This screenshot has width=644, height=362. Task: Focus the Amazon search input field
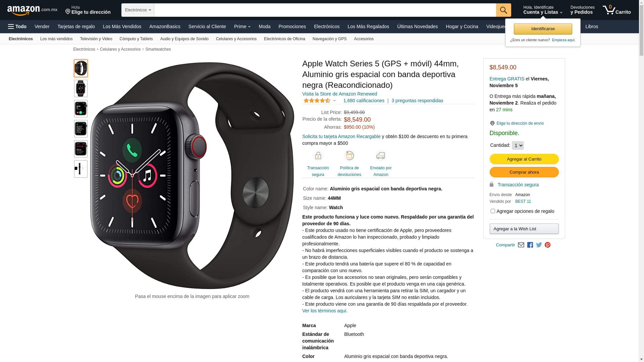pyautogui.click(x=325, y=10)
